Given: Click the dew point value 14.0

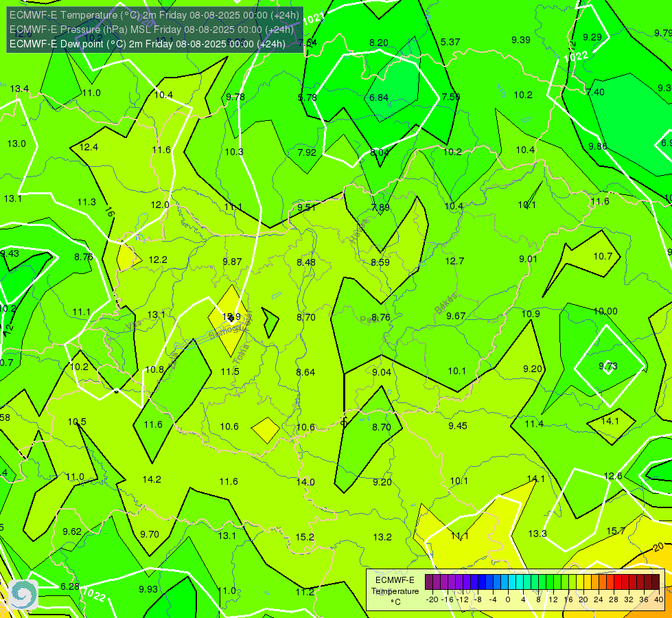Looking at the screenshot, I should pyautogui.click(x=305, y=482).
